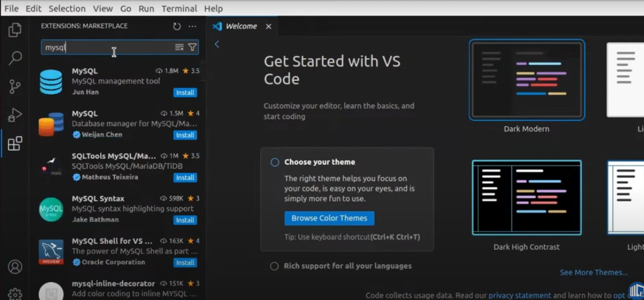
Task: Open the View menu
Action: [x=103, y=8]
